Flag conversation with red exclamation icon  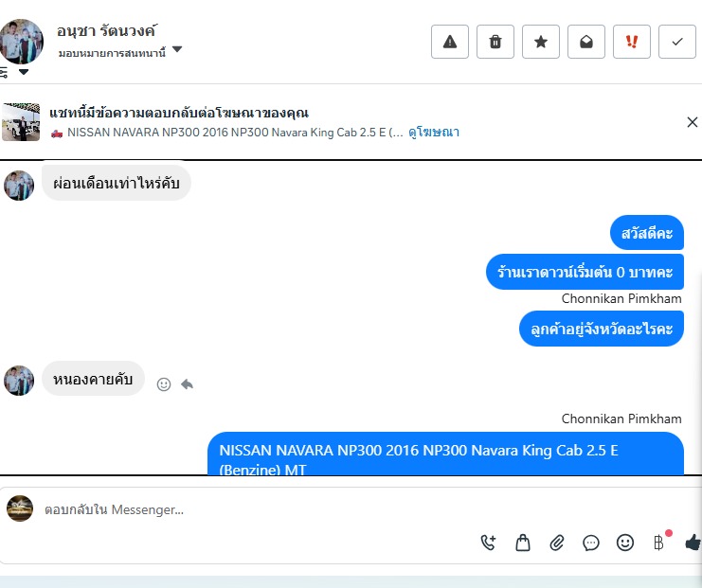tap(631, 42)
